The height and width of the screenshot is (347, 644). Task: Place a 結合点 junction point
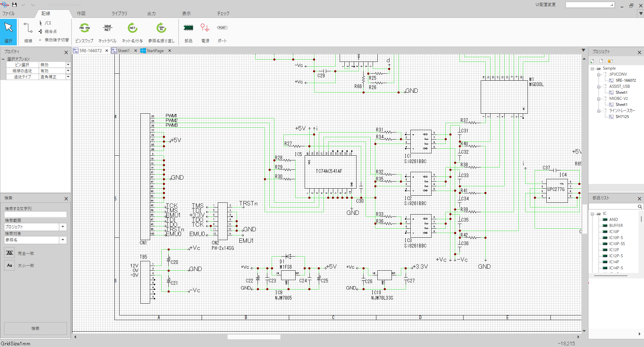pyautogui.click(x=48, y=31)
